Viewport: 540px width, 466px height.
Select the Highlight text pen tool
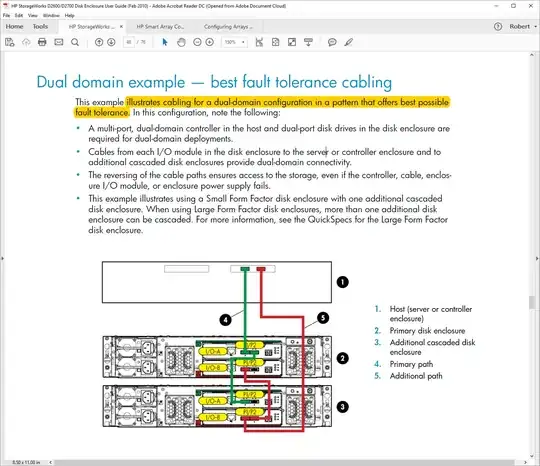coord(349,42)
